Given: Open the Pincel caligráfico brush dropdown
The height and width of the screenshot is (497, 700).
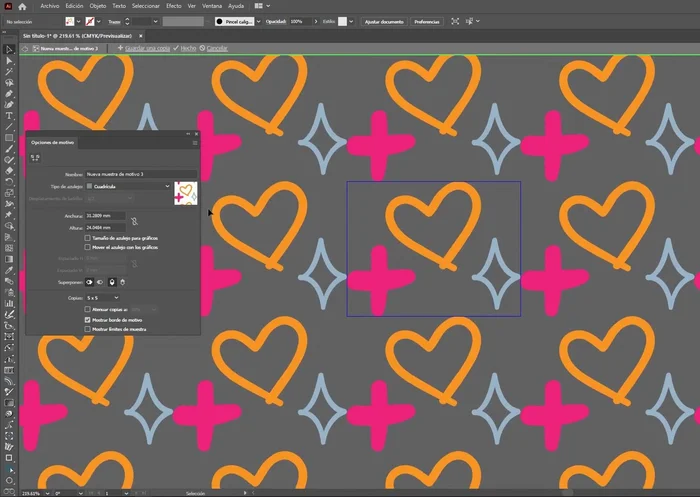Looking at the screenshot, I should point(246,21).
